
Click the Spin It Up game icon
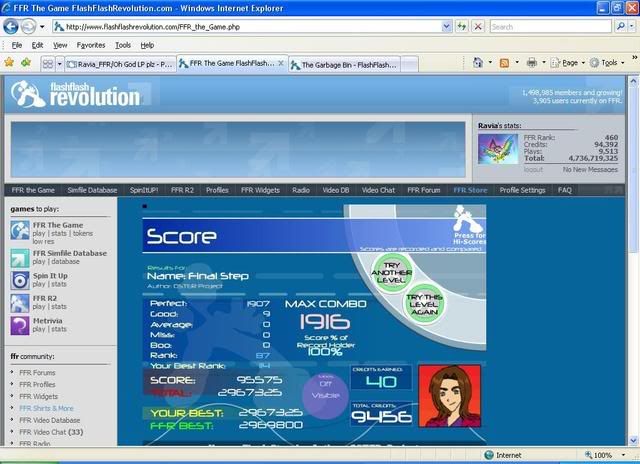pyautogui.click(x=19, y=281)
